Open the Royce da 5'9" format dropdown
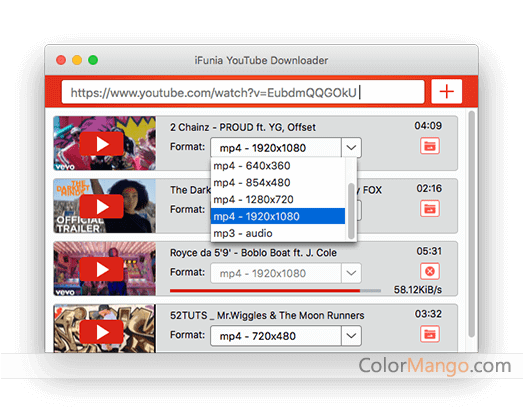 click(x=286, y=273)
